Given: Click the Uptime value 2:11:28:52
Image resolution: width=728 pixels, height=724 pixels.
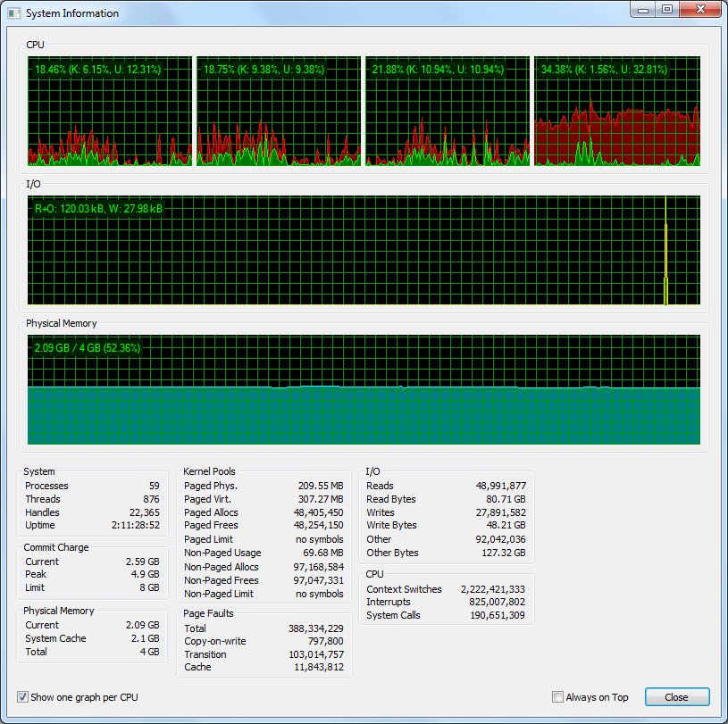Looking at the screenshot, I should pyautogui.click(x=136, y=525).
